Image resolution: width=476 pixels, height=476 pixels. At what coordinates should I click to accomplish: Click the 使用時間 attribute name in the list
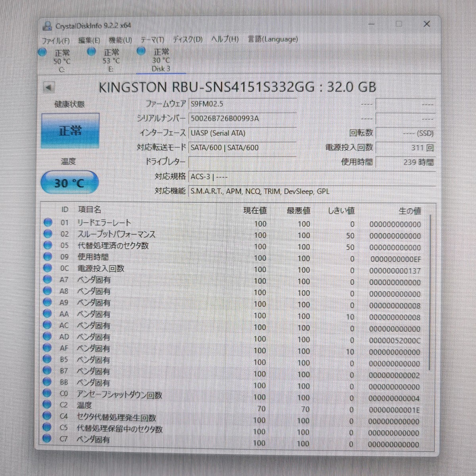(x=93, y=257)
